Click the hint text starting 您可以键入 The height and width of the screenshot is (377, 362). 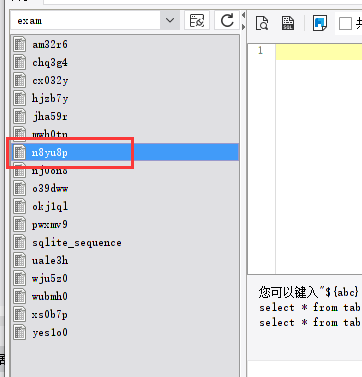[x=309, y=292]
